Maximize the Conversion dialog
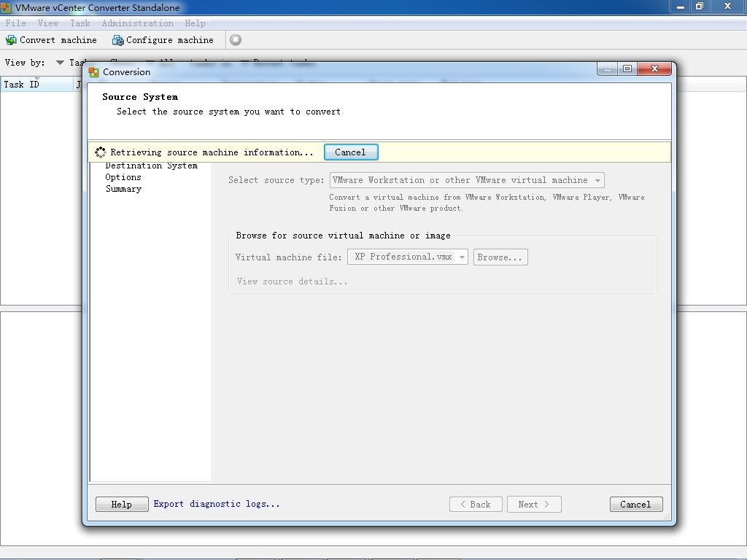 [627, 69]
